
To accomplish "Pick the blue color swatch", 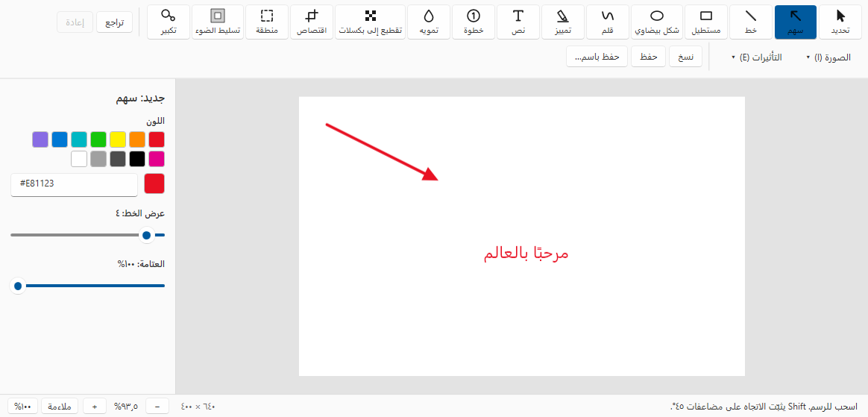I will pyautogui.click(x=60, y=139).
